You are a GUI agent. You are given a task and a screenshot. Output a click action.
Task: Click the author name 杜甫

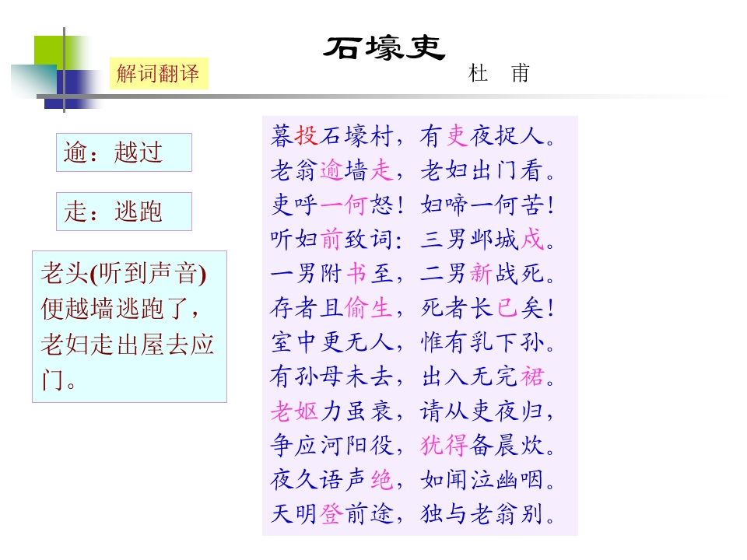click(x=498, y=73)
